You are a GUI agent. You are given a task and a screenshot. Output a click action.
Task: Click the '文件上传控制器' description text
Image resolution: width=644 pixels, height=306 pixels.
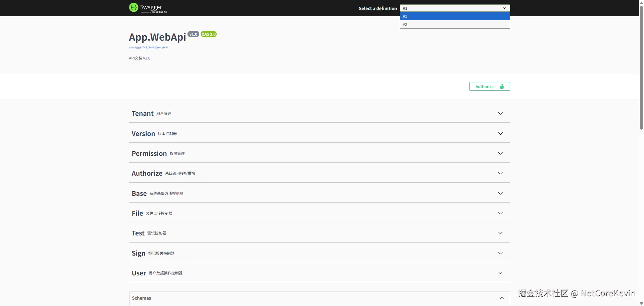tap(159, 213)
